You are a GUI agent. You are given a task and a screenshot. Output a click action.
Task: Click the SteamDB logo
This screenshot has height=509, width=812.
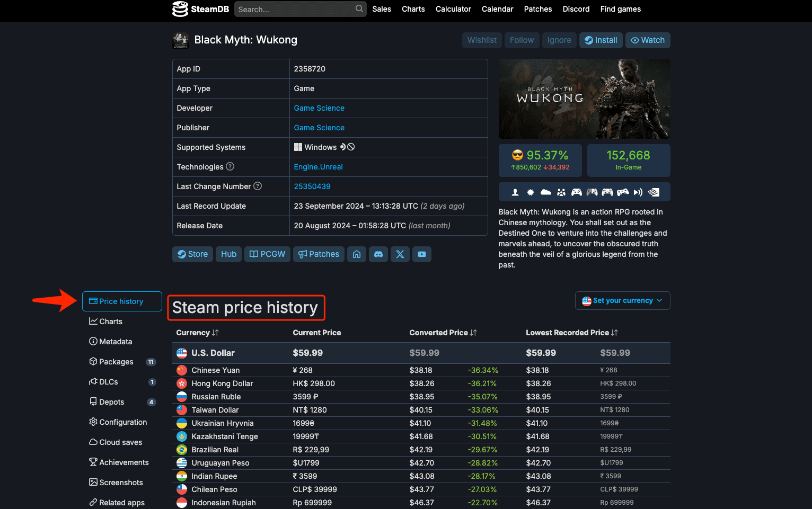(x=200, y=9)
